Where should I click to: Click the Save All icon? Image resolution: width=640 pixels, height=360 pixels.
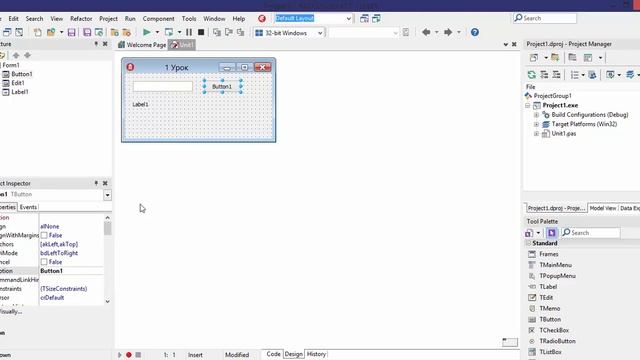[x=87, y=32]
